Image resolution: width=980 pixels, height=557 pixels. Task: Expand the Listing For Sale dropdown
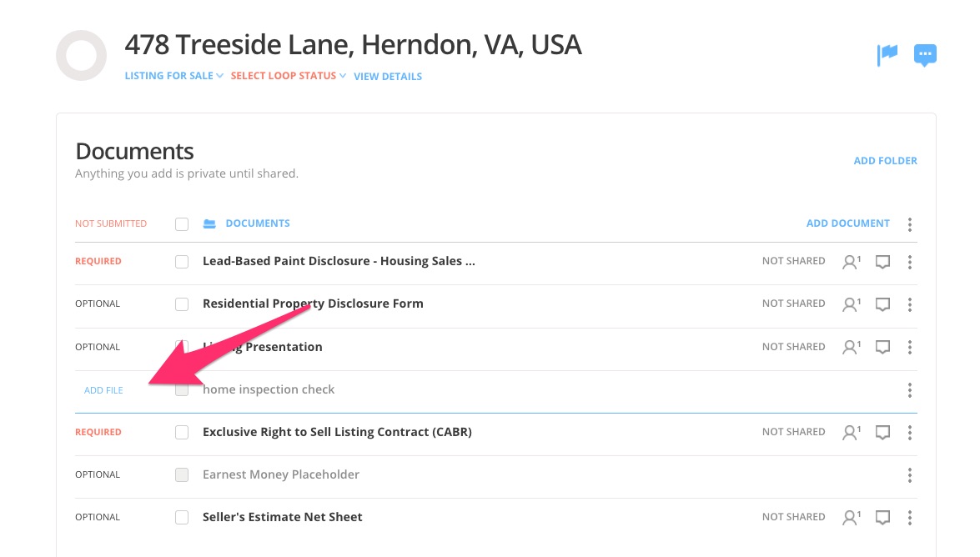coord(173,76)
